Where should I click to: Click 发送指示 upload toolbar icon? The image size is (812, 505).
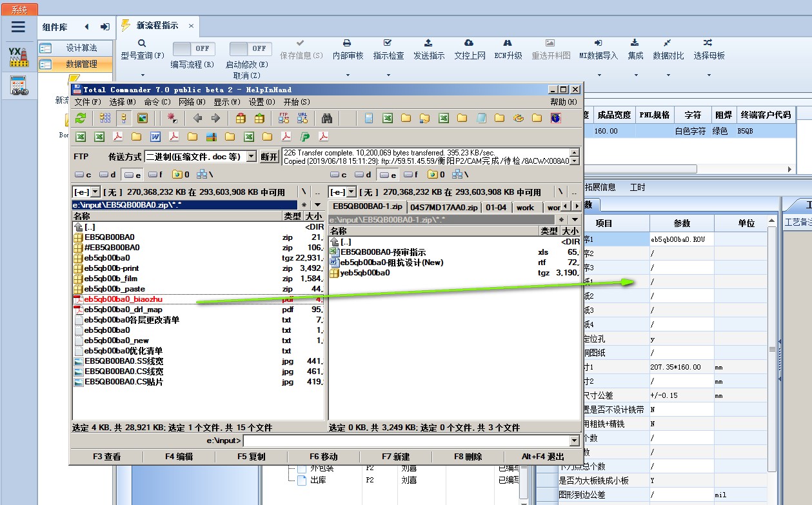428,43
